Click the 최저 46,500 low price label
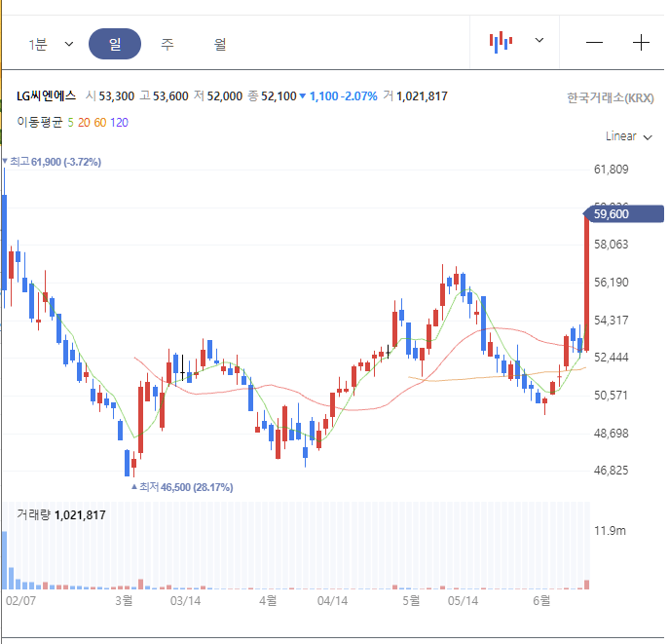Screen dimensions: 669x644 pyautogui.click(x=183, y=487)
